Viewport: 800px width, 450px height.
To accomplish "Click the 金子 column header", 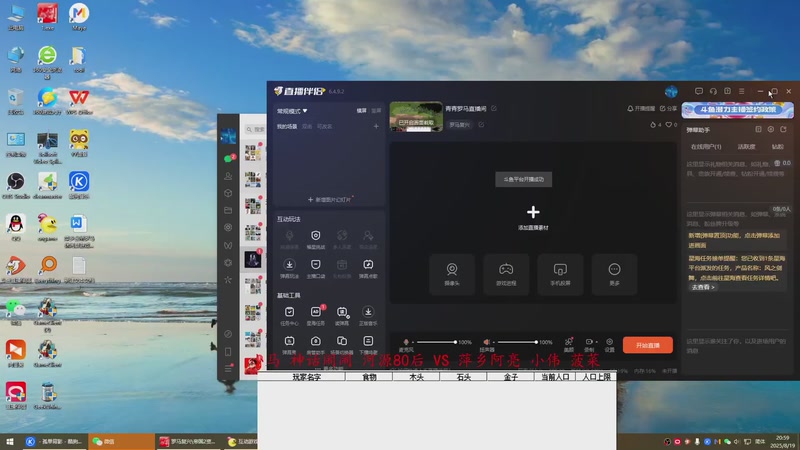I will click(x=511, y=378).
